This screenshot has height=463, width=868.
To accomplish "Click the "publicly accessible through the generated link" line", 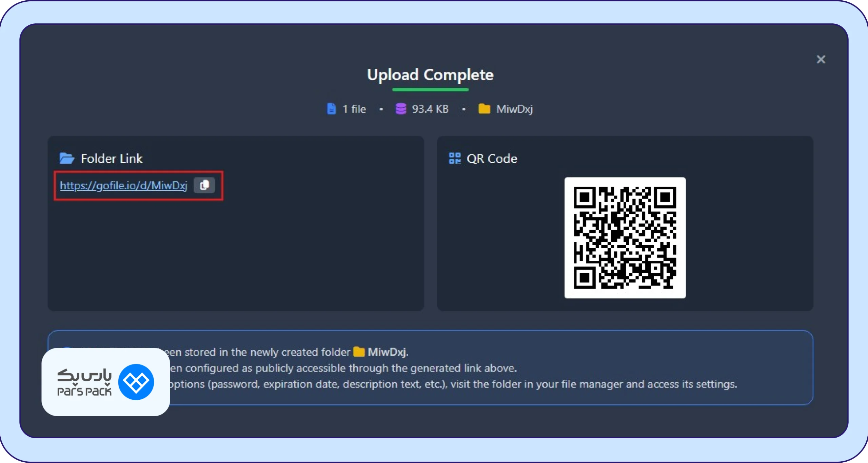I will point(343,368).
